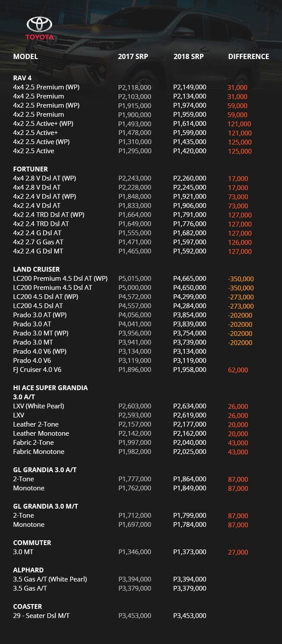The width and height of the screenshot is (282, 644).
Task: Select the 2018 SRP column header
Action: point(188,56)
